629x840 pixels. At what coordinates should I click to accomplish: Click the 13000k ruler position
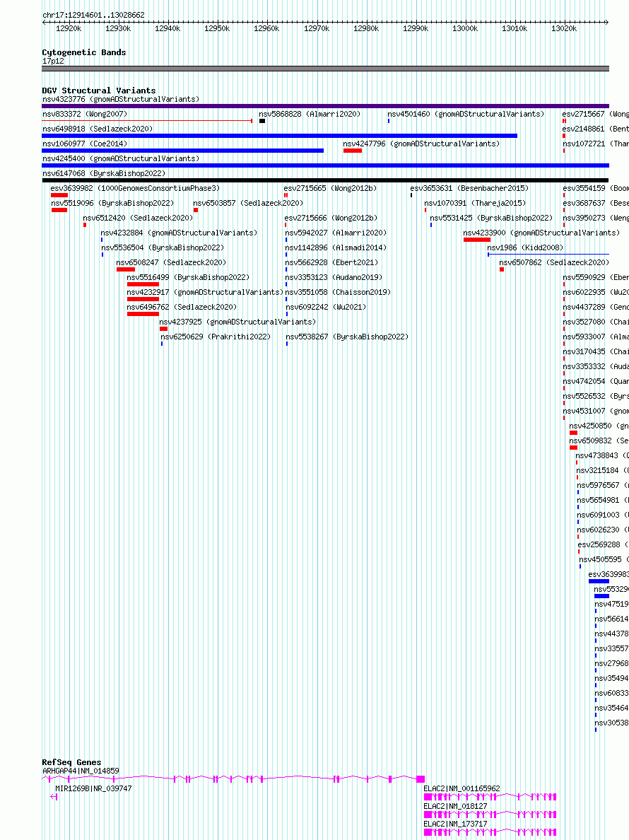pos(465,28)
